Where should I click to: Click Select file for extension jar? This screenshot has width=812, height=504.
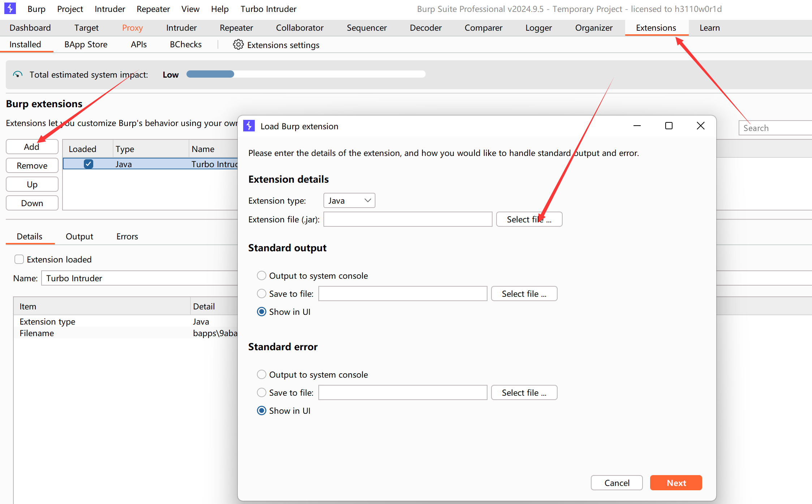click(x=529, y=219)
